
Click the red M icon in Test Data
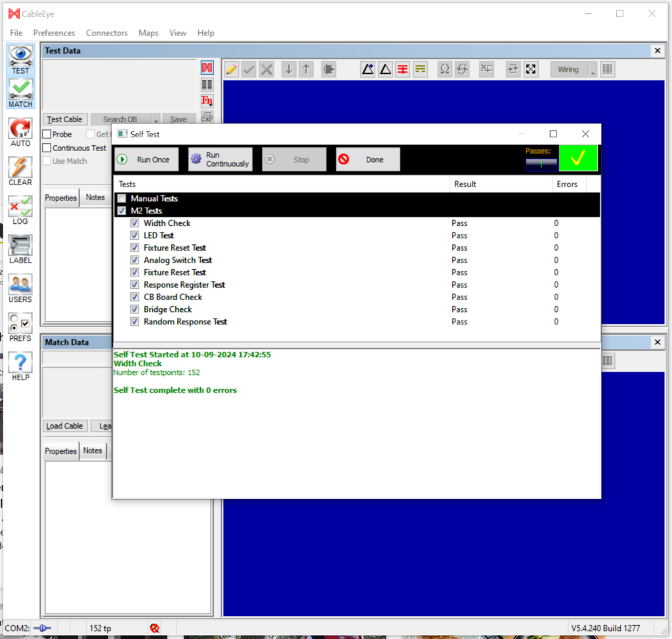pos(207,68)
